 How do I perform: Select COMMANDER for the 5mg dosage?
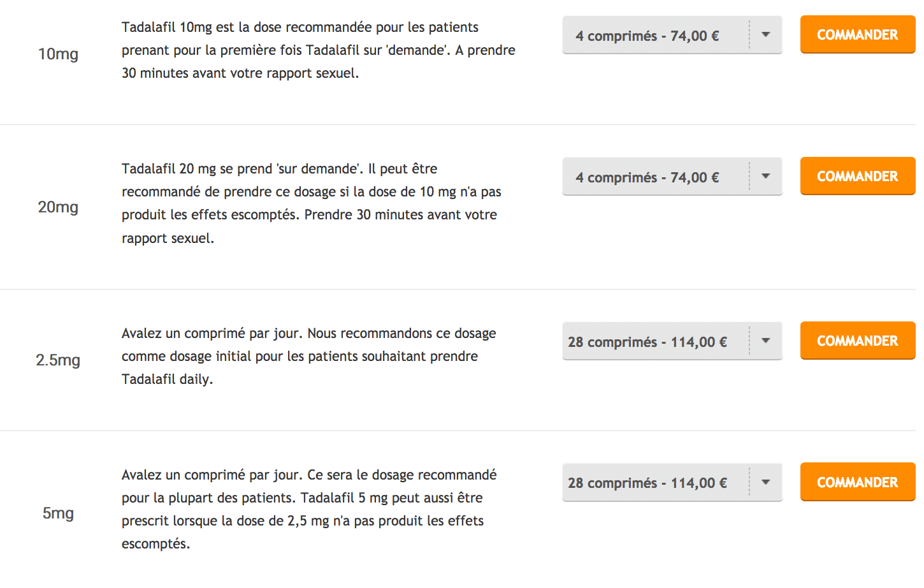pos(858,482)
